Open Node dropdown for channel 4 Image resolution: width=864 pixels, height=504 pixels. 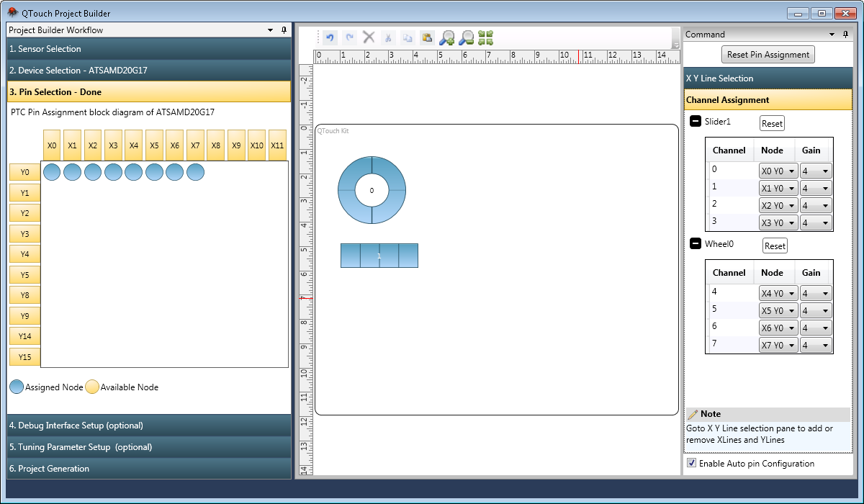pyautogui.click(x=778, y=294)
